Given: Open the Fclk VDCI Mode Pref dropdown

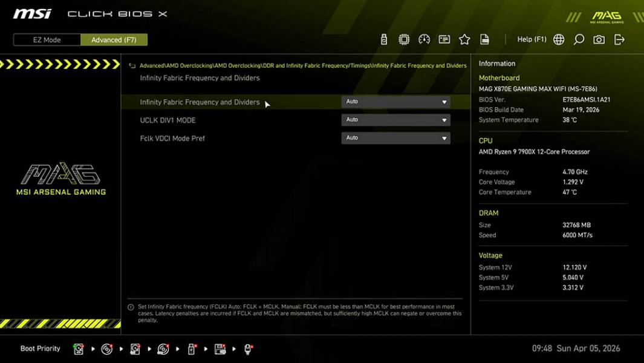Looking at the screenshot, I should coord(395,137).
